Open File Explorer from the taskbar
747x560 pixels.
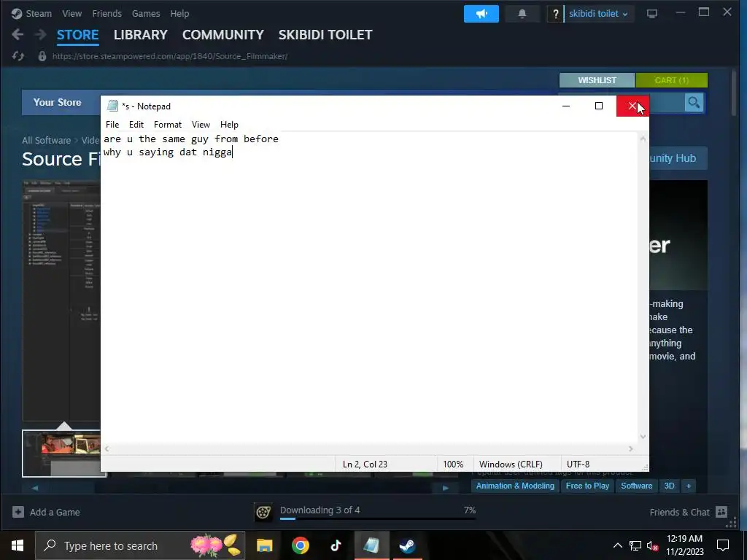[264, 545]
